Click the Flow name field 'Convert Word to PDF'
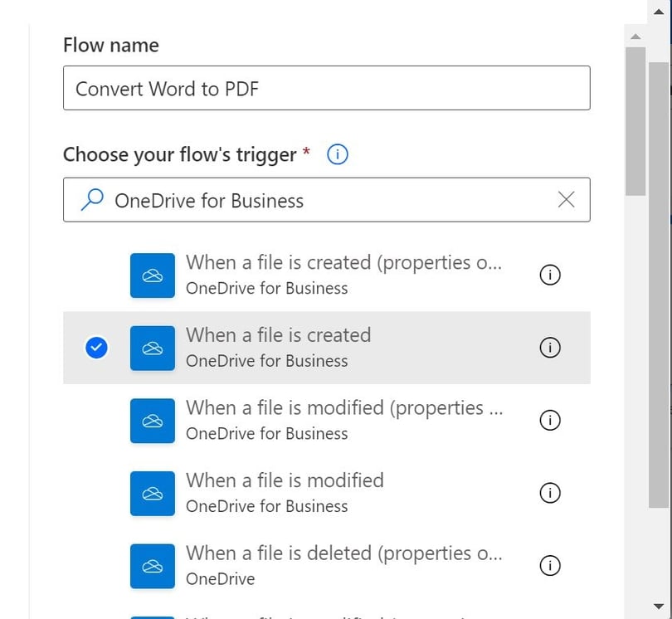The width and height of the screenshot is (672, 619). coord(327,88)
